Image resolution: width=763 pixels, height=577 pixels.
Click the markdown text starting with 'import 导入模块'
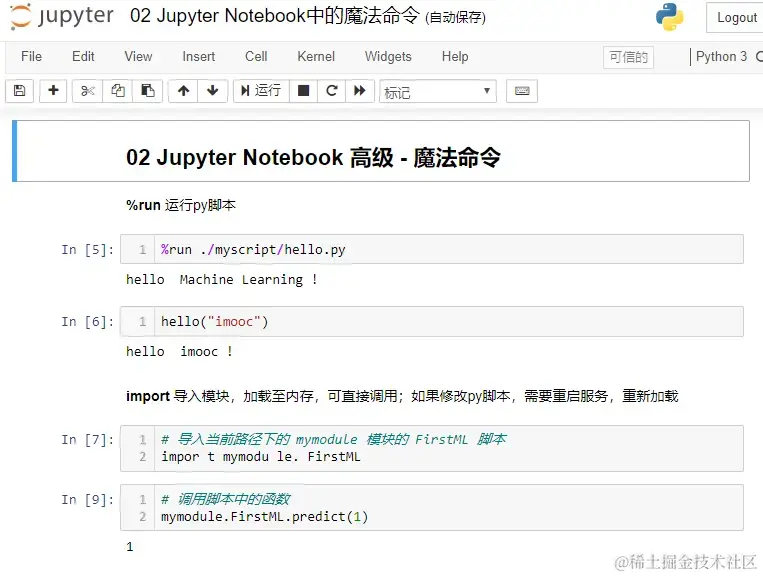(x=402, y=397)
